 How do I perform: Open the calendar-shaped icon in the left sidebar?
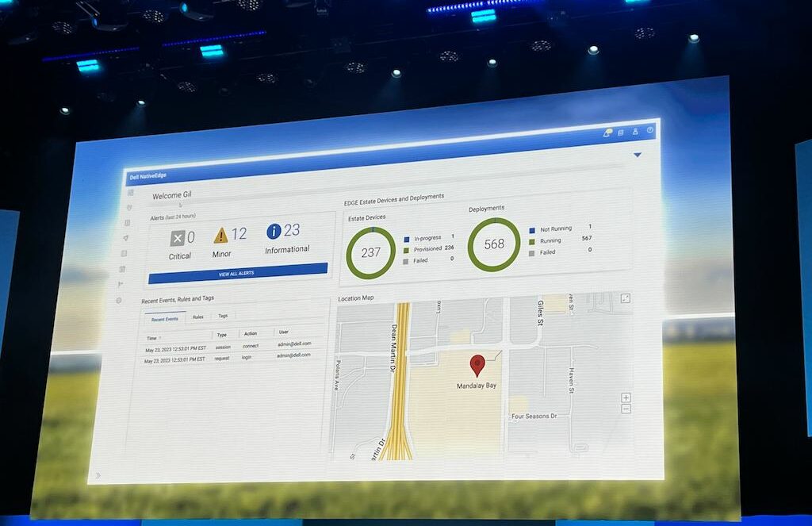123,269
